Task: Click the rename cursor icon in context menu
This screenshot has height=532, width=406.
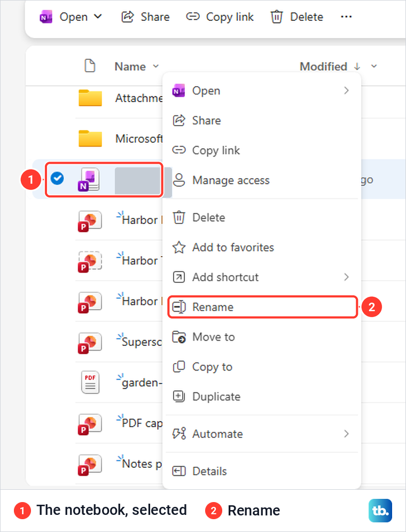Action: click(179, 307)
